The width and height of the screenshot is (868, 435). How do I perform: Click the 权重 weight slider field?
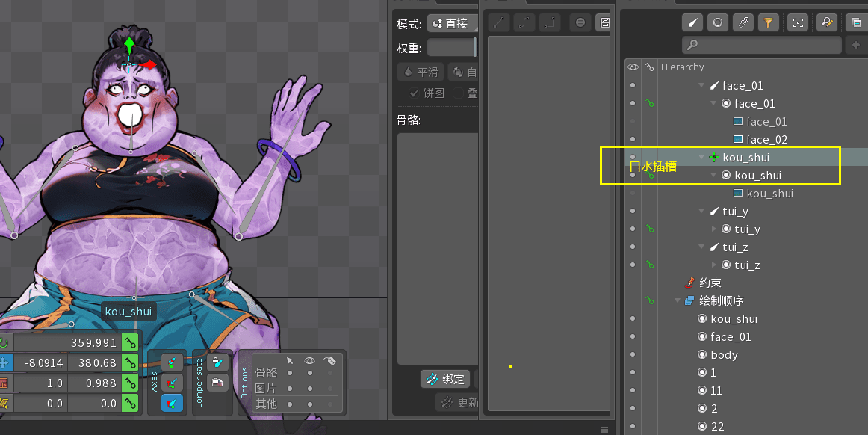pos(451,48)
